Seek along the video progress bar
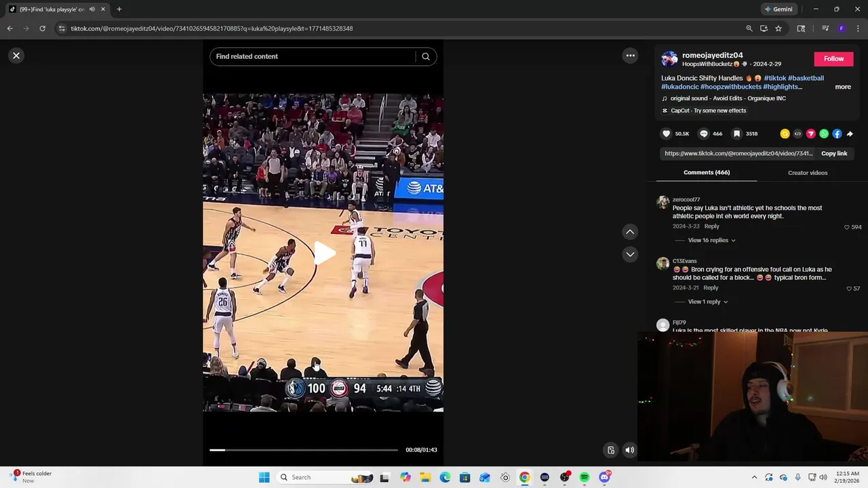The width and height of the screenshot is (868, 488). click(x=304, y=449)
